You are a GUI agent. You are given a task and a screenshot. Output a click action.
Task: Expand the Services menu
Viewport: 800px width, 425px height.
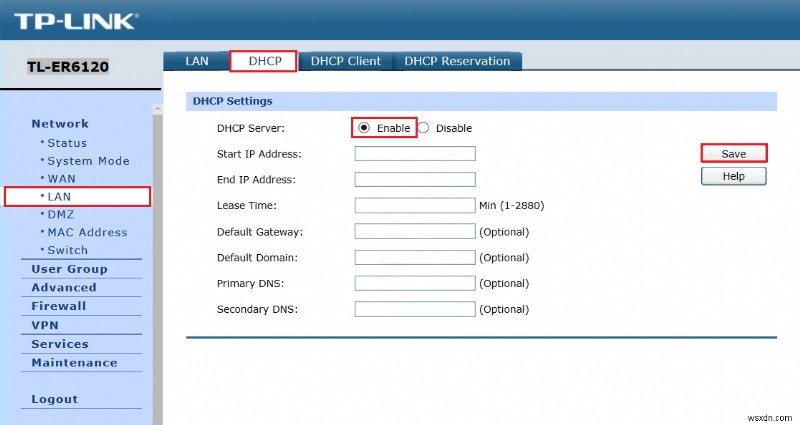coord(60,344)
